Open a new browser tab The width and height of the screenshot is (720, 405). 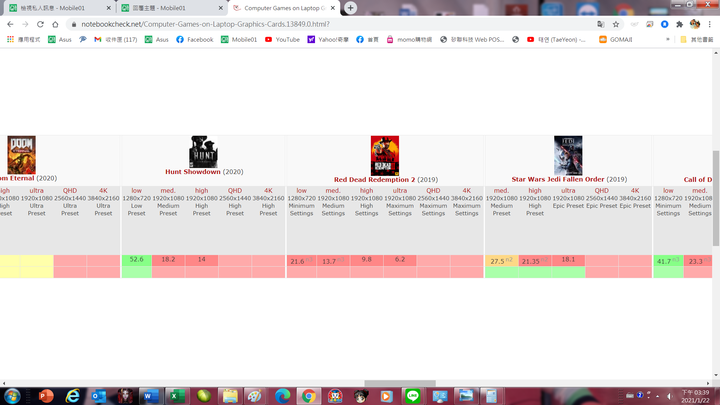[x=350, y=8]
